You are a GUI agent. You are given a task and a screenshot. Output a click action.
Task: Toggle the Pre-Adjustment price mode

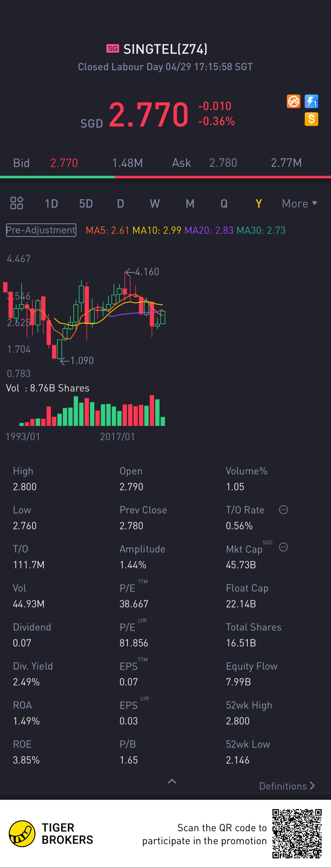coord(41,230)
